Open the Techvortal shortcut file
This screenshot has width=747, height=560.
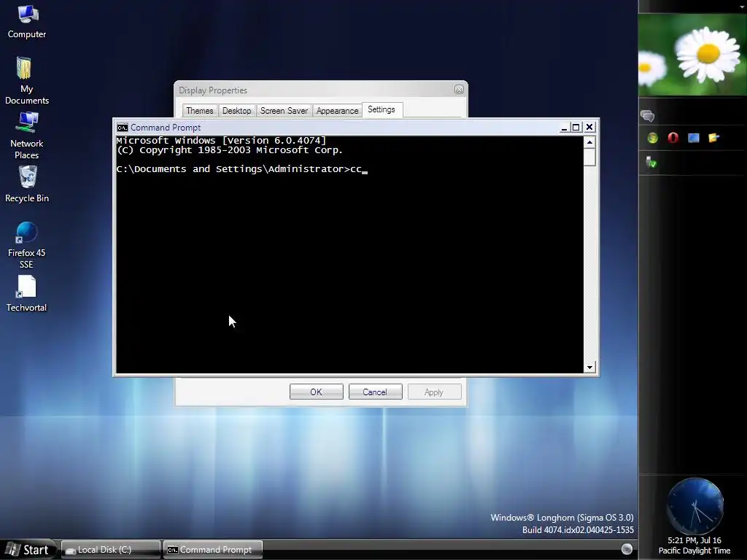coord(27,294)
